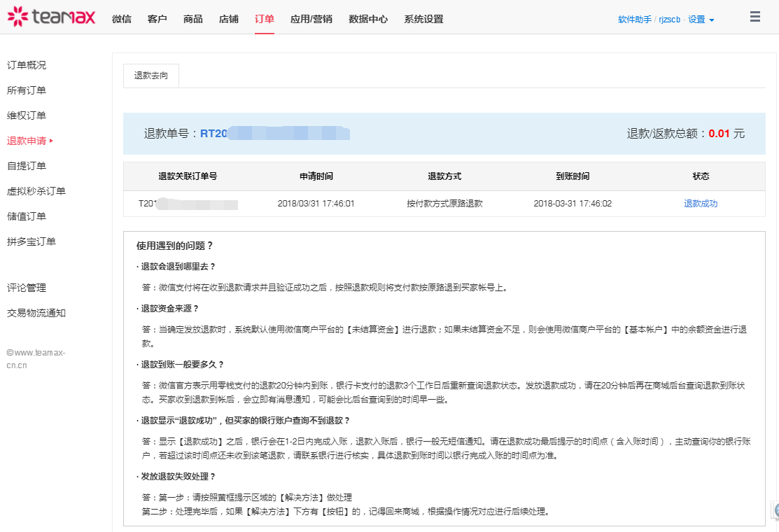
Task: Click the 到账时间 column header
Action: 573,176
